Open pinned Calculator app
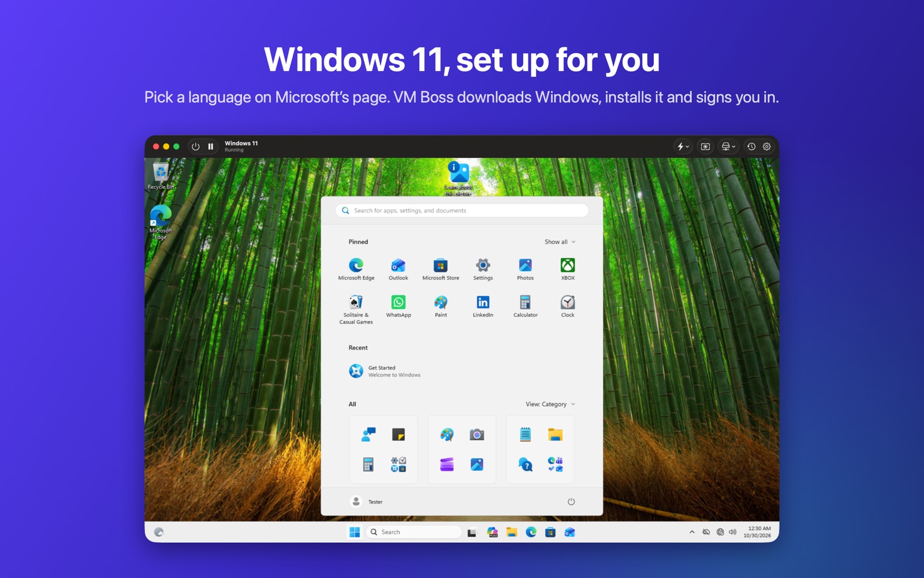 pyautogui.click(x=526, y=306)
